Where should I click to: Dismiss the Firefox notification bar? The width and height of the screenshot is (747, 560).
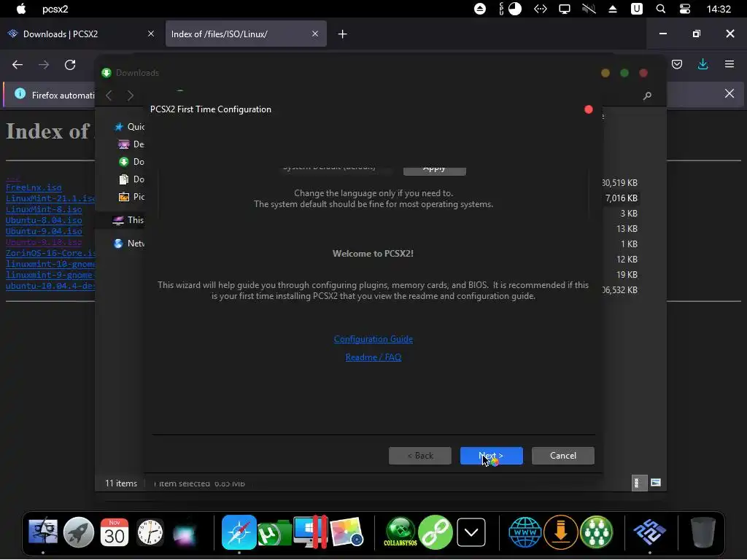click(729, 93)
